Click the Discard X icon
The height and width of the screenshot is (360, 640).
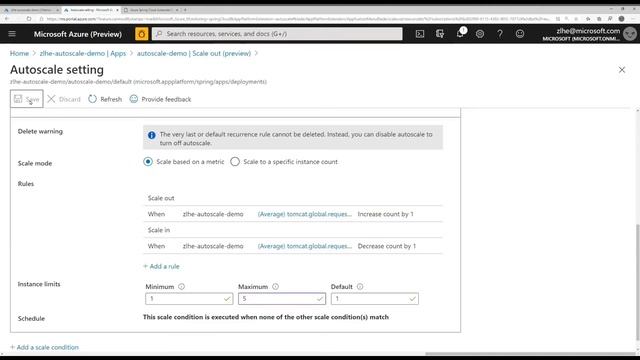point(51,99)
